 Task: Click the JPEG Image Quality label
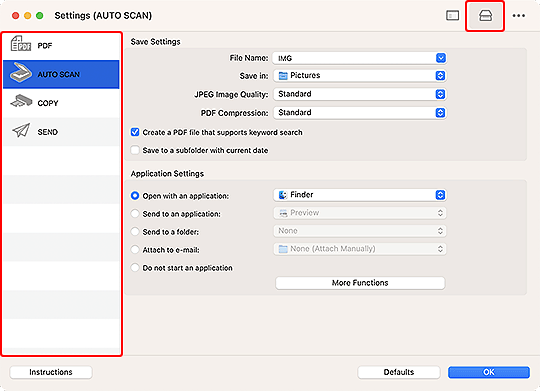coord(231,94)
